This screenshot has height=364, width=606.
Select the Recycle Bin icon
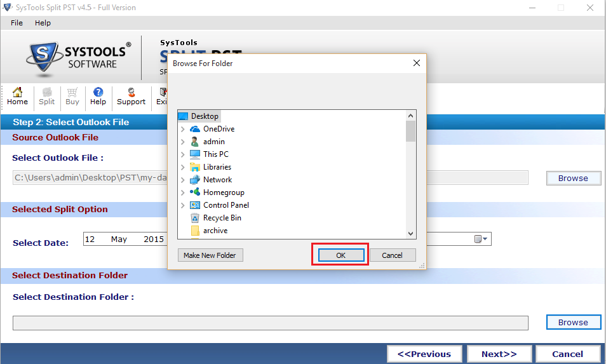[x=195, y=218]
